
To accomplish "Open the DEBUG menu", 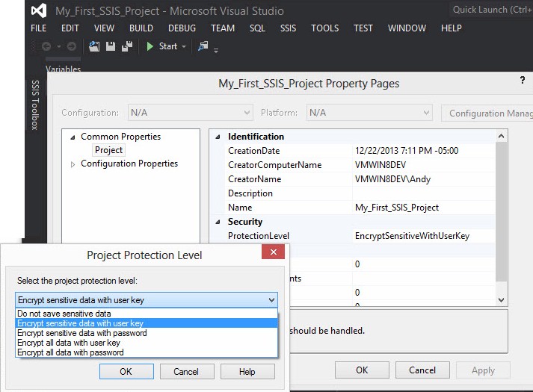I will (182, 28).
